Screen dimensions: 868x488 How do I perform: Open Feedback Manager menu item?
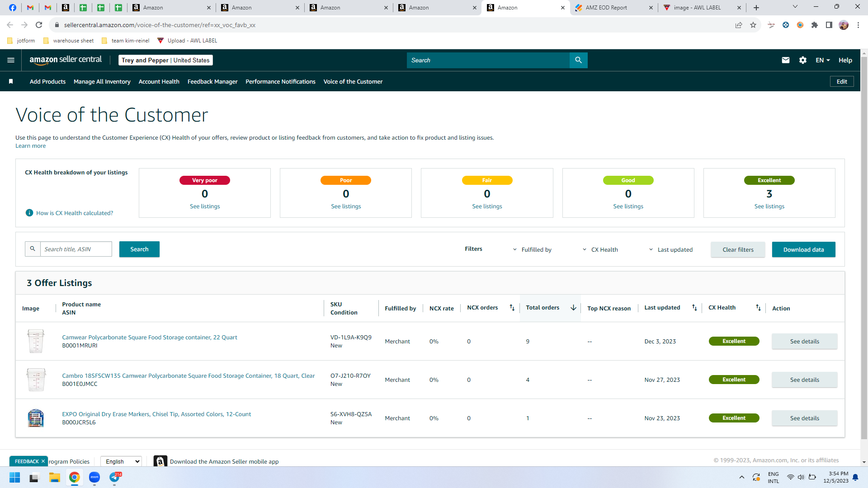[x=212, y=81]
